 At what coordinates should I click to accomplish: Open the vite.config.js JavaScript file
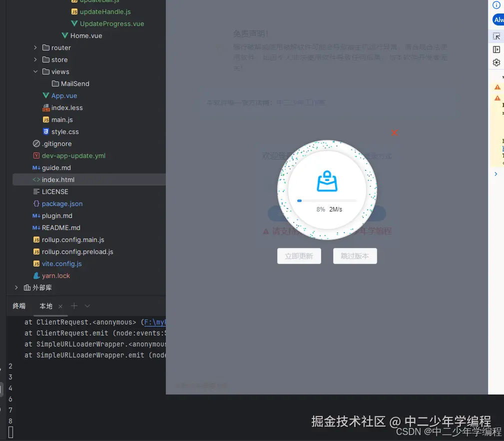coord(62,263)
